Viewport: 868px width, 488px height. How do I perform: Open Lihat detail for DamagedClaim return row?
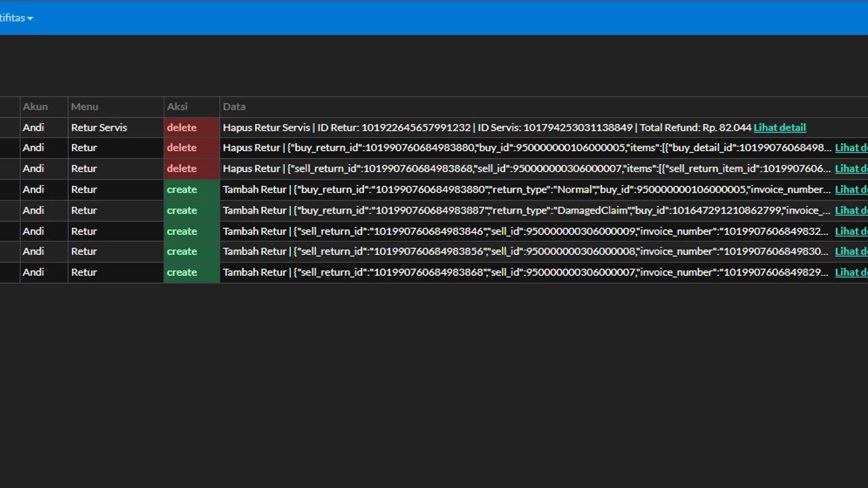(x=851, y=210)
